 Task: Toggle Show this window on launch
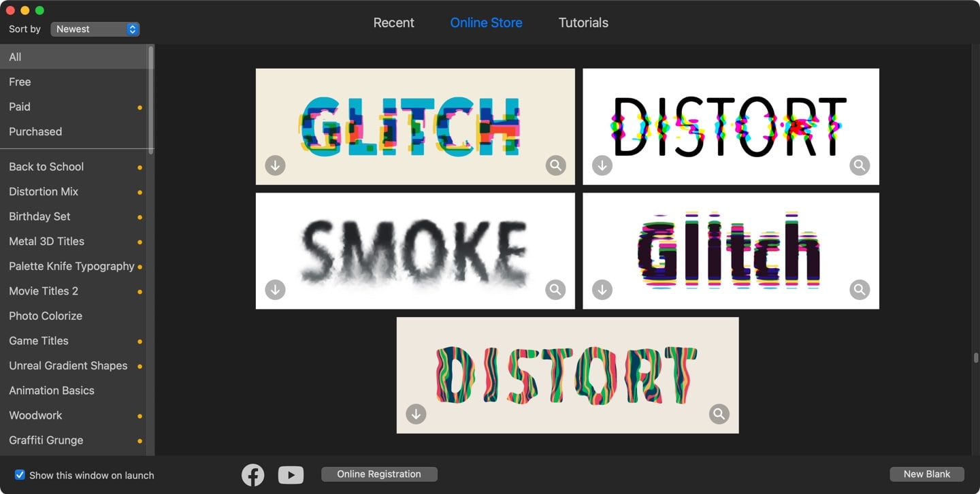tap(20, 475)
